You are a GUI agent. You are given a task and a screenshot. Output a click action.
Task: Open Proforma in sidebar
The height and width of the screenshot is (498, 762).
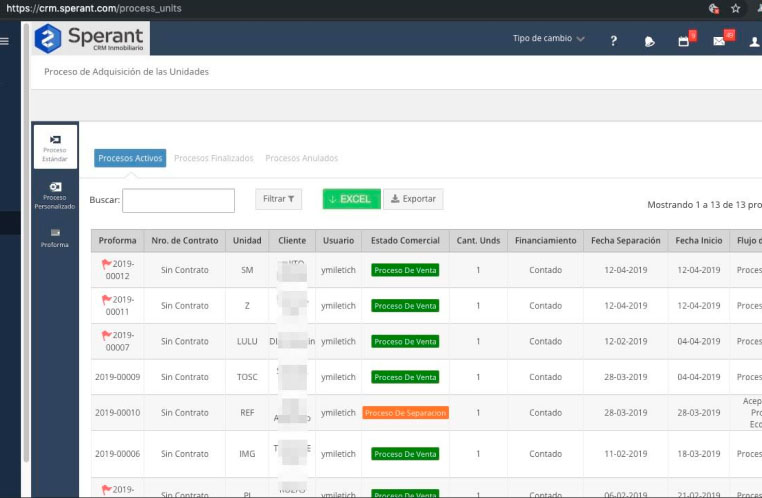[x=54, y=237]
